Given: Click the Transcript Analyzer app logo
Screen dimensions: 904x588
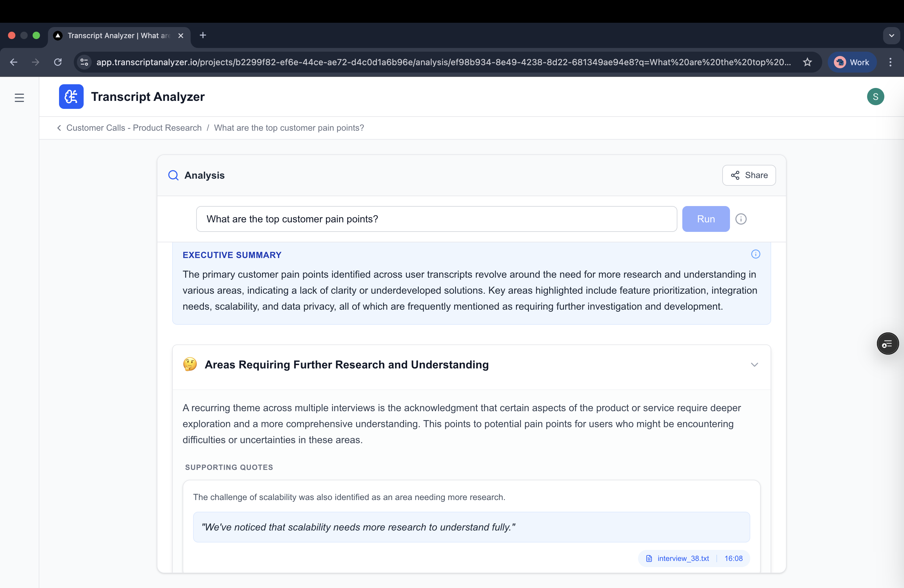Looking at the screenshot, I should pyautogui.click(x=71, y=97).
